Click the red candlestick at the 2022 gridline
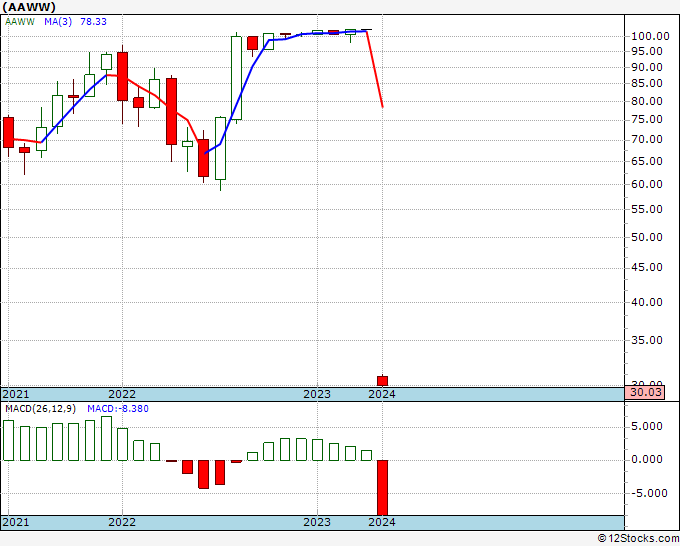 coord(122,76)
